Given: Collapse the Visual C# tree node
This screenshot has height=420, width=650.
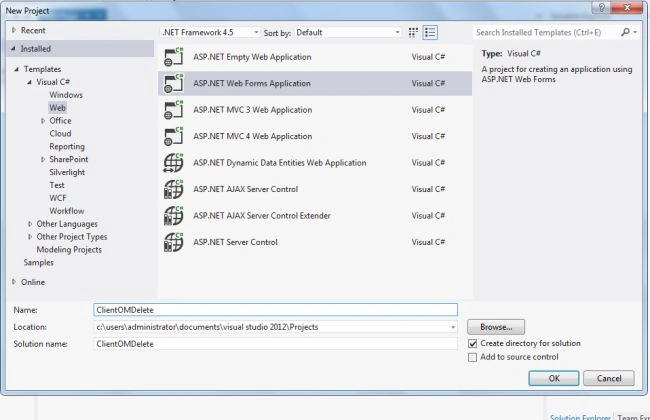Looking at the screenshot, I should coord(29,82).
